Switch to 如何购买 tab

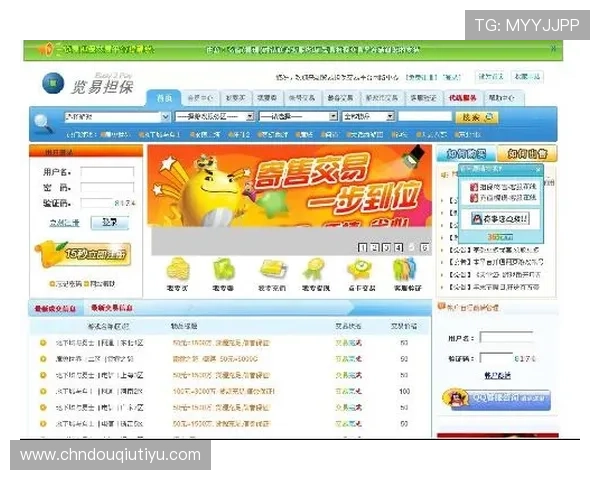tap(466, 154)
